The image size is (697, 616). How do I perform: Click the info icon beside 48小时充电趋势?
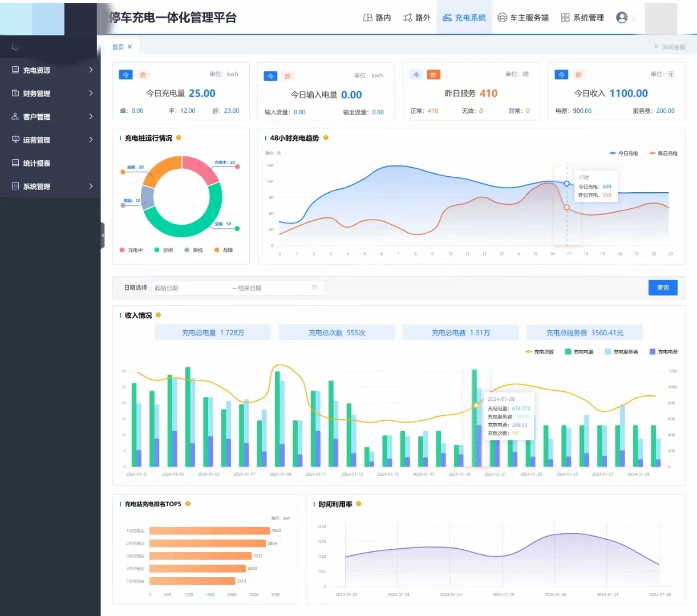326,138
